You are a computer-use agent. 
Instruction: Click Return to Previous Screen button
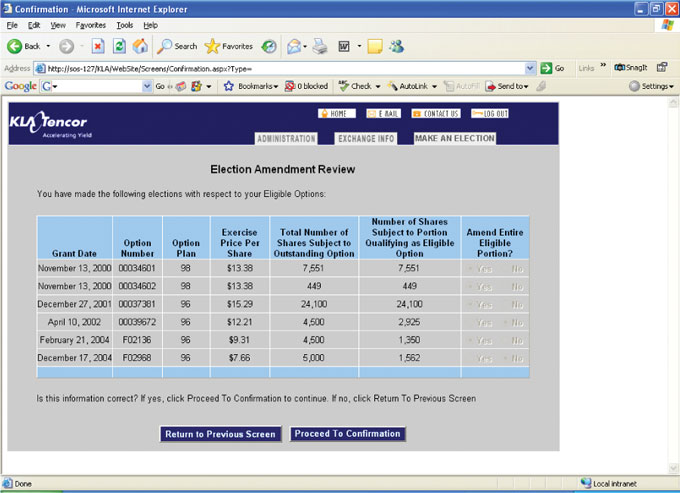coord(220,434)
